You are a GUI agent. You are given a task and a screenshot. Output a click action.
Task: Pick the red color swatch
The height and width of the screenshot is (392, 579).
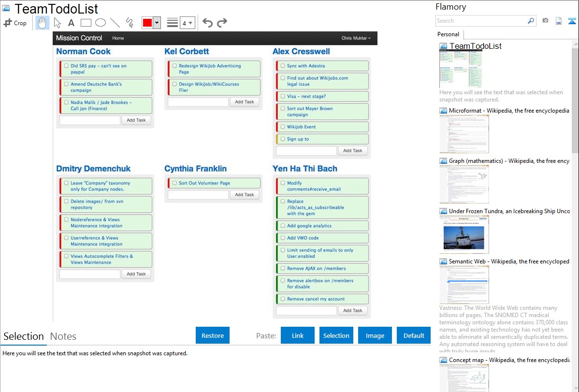[147, 23]
